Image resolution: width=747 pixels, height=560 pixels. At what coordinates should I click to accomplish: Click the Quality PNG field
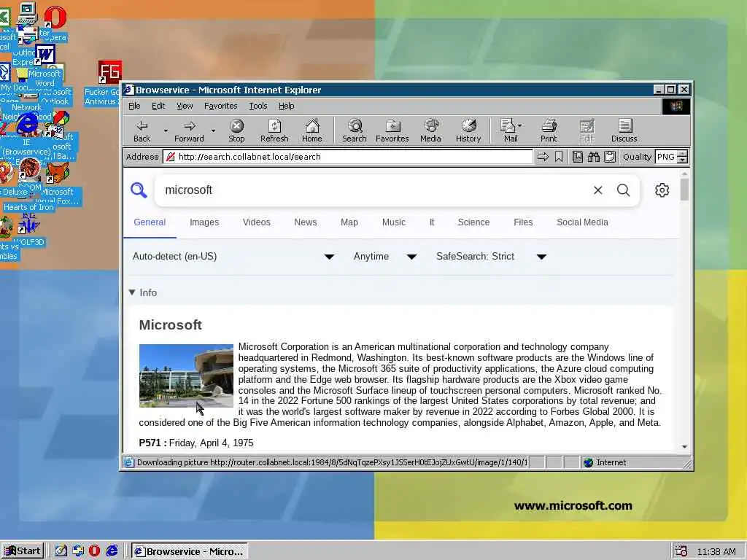coord(667,157)
